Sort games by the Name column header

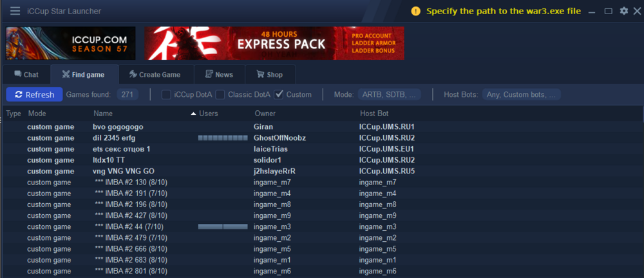point(103,114)
